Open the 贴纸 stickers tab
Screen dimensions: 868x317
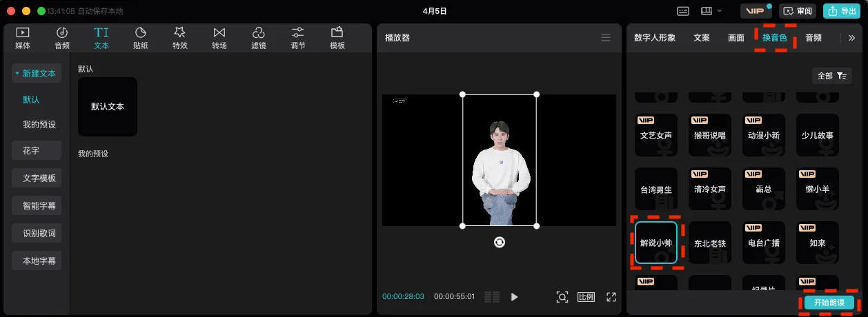141,38
